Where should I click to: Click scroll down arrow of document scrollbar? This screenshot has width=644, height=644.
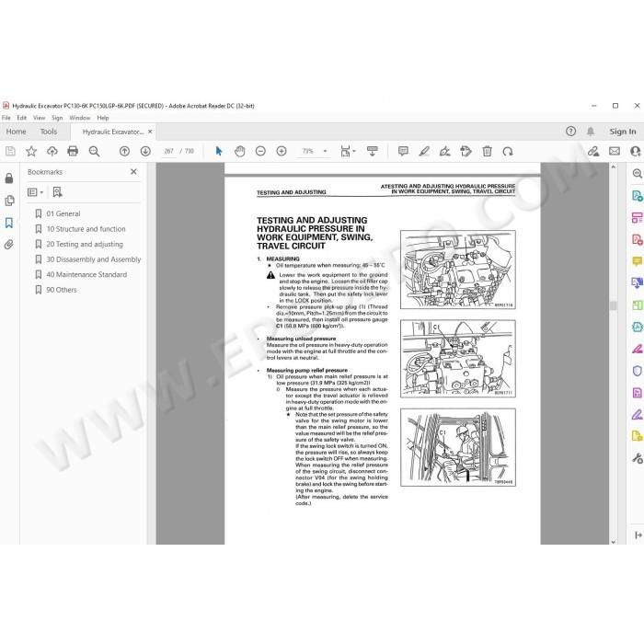click(x=614, y=542)
